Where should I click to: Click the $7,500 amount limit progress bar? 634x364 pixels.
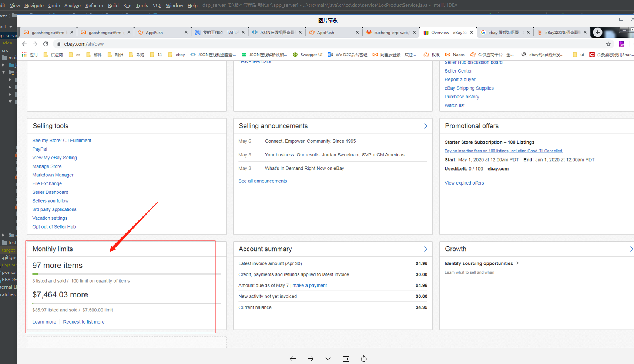127,303
